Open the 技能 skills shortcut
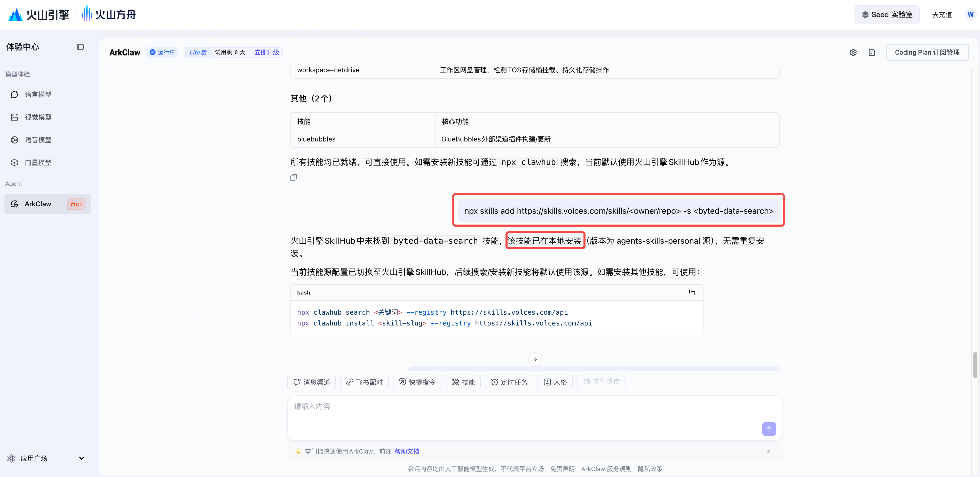Screen dimensions: 980x477 463,382
